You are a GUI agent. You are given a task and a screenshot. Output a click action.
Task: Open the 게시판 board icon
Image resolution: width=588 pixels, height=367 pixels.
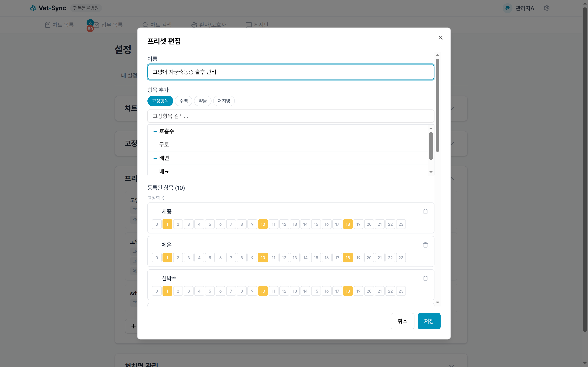click(x=248, y=24)
